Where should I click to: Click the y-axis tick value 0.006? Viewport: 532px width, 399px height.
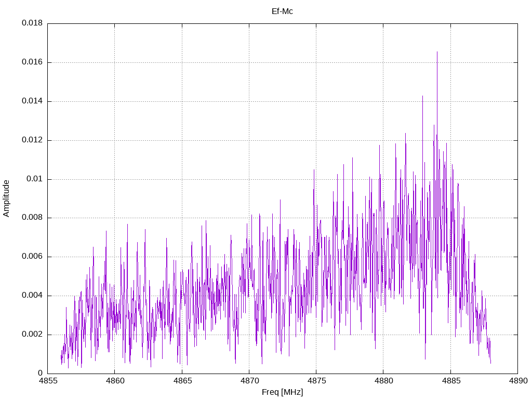[32, 257]
